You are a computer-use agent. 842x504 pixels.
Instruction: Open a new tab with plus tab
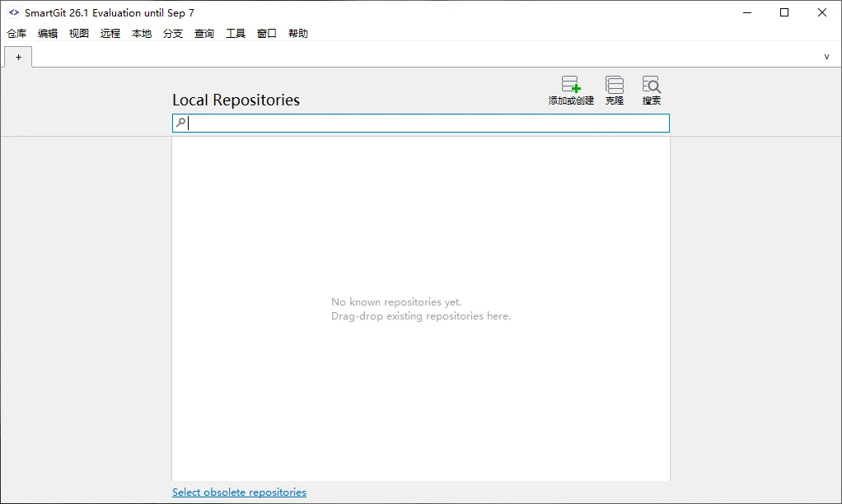point(18,57)
